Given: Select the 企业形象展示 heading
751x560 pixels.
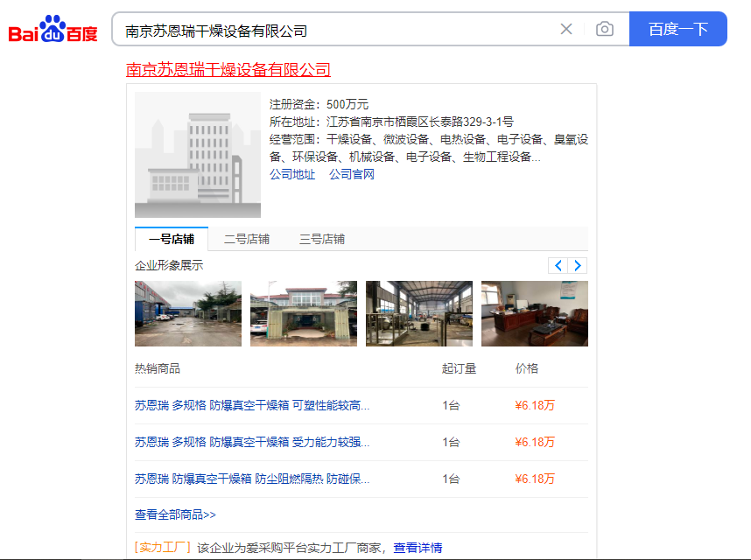Looking at the screenshot, I should [x=169, y=265].
